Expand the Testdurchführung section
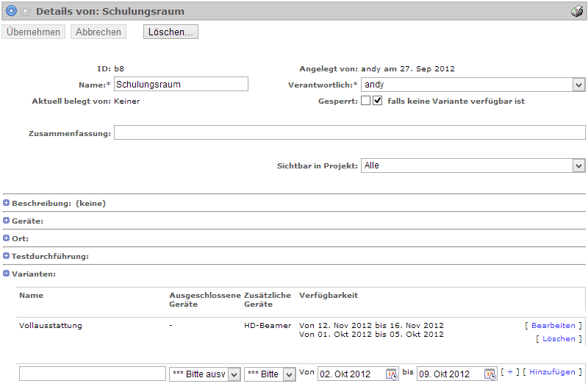 pyautogui.click(x=7, y=256)
